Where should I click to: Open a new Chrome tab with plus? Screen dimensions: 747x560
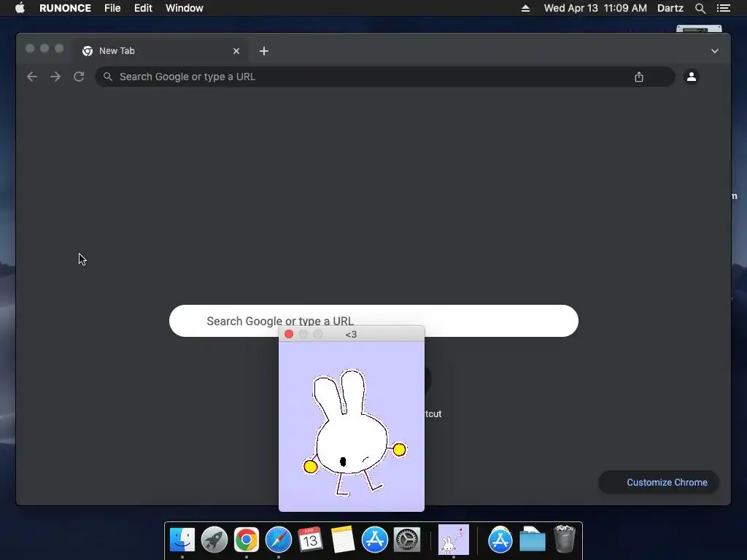pos(264,51)
